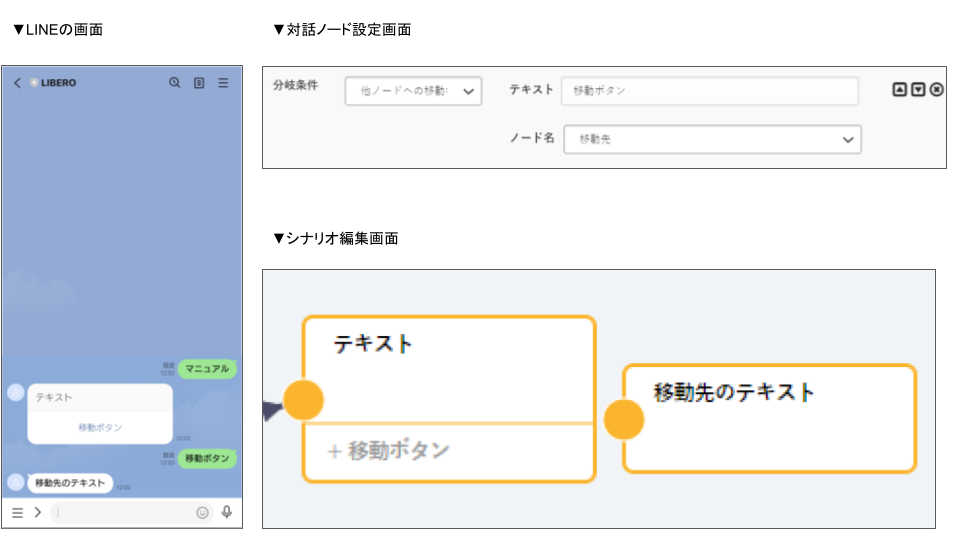Click + 移動ボタン in the テキスト node
The height and width of the screenshot is (540, 960).
click(390, 451)
